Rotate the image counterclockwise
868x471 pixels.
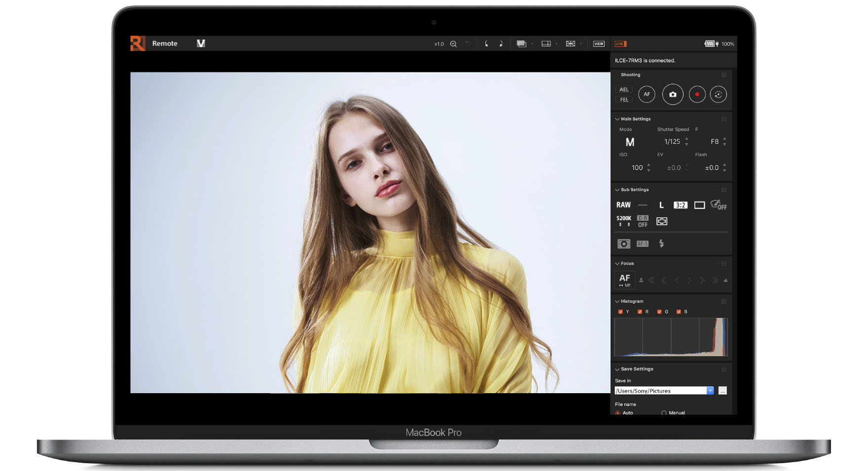486,44
